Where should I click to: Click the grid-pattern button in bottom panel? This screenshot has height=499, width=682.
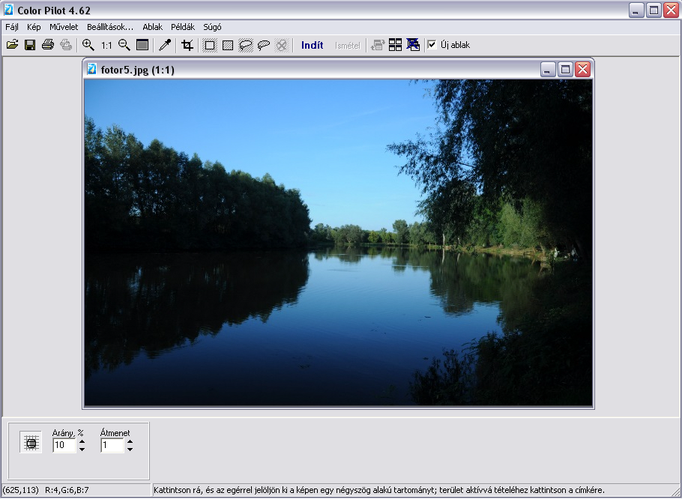point(31,442)
